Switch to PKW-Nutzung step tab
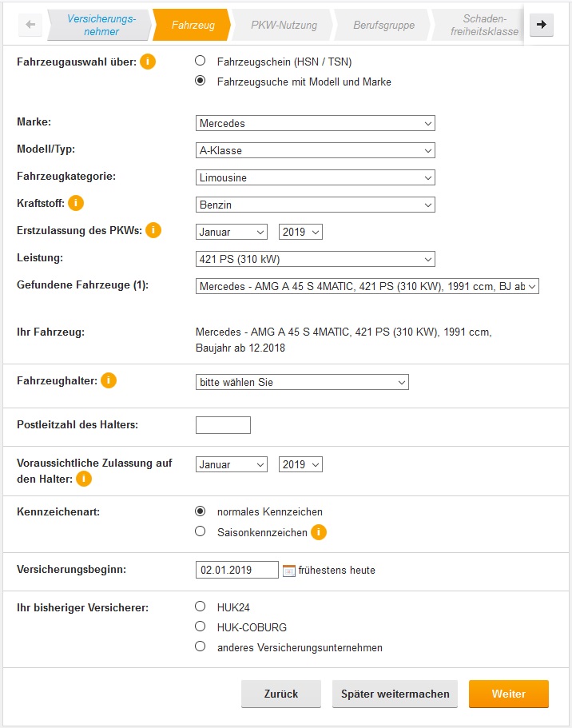 point(284,26)
